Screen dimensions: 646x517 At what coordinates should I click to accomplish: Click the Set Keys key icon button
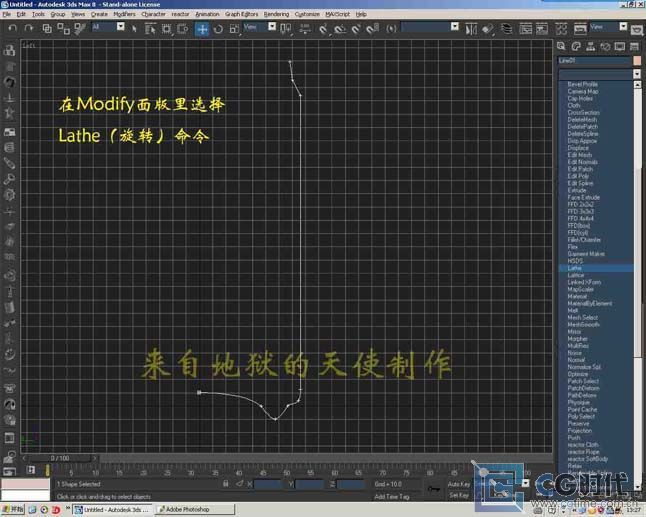pyautogui.click(x=433, y=489)
